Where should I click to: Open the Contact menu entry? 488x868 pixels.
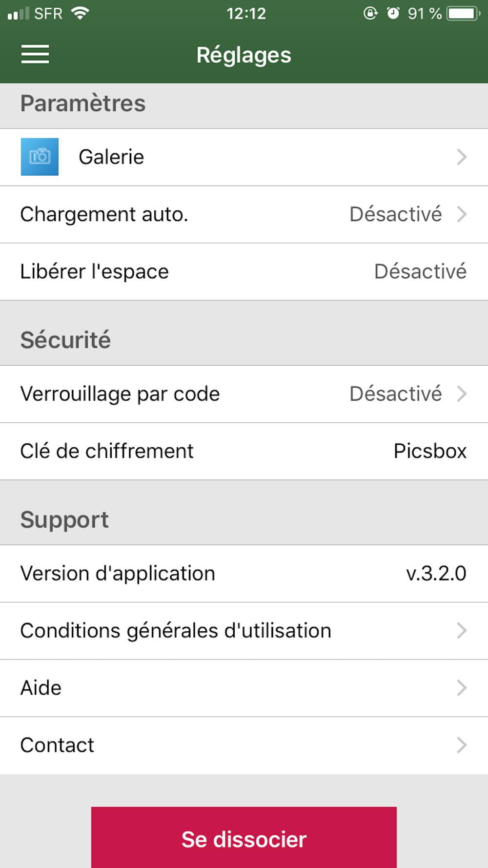(244, 745)
